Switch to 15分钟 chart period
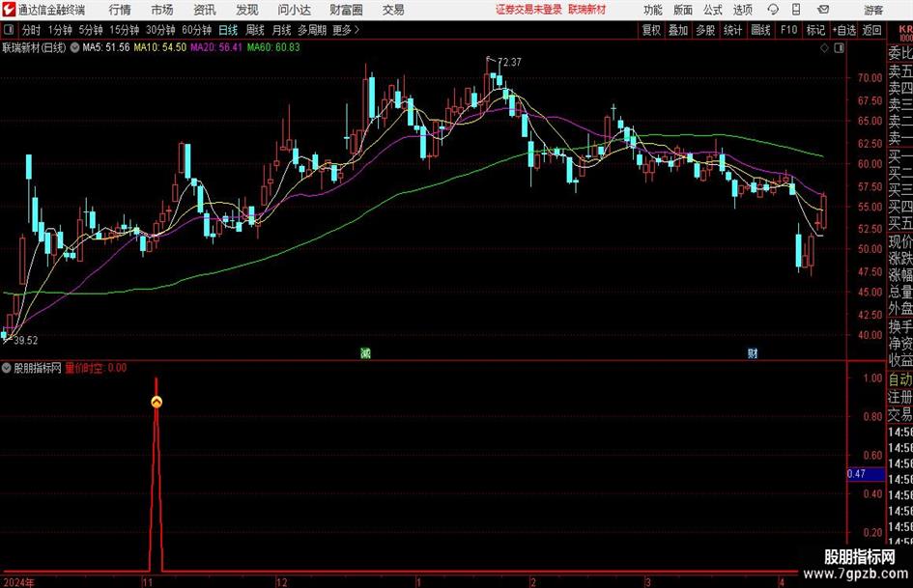The image size is (913, 588). tap(124, 30)
